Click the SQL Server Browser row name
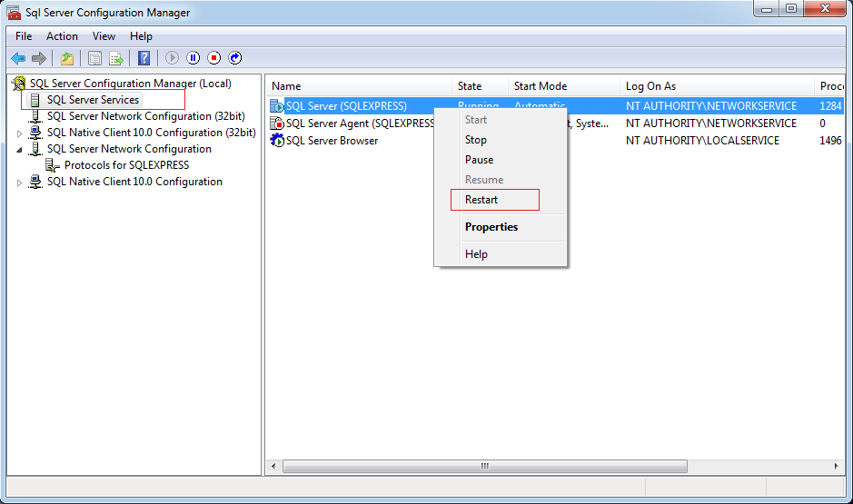The width and height of the screenshot is (853, 504). point(332,141)
